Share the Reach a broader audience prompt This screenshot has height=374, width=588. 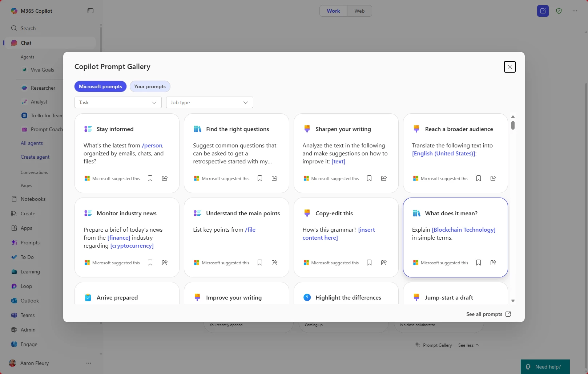pyautogui.click(x=493, y=178)
